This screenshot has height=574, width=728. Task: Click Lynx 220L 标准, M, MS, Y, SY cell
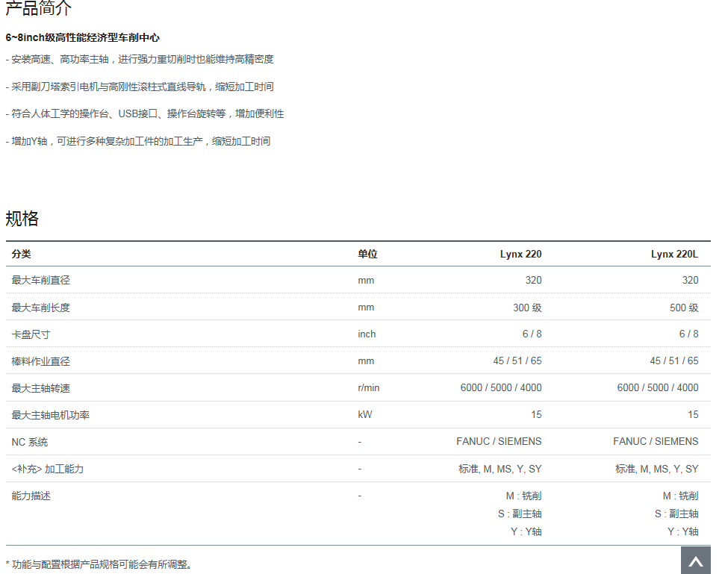click(656, 469)
